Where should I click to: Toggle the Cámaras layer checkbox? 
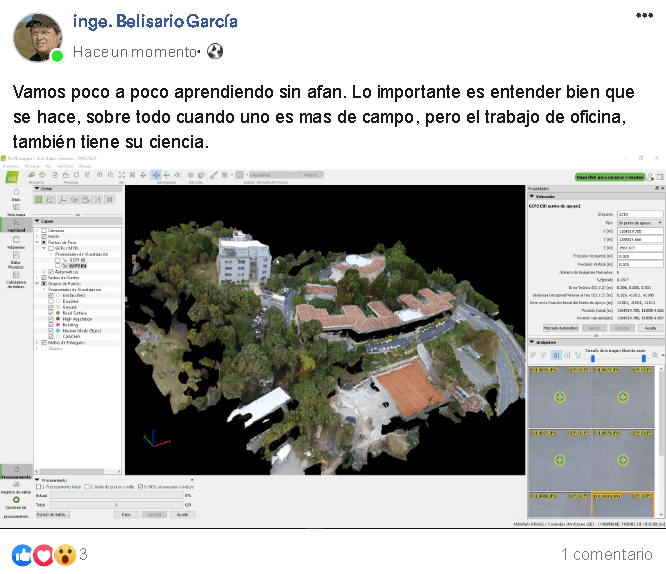click(44, 230)
